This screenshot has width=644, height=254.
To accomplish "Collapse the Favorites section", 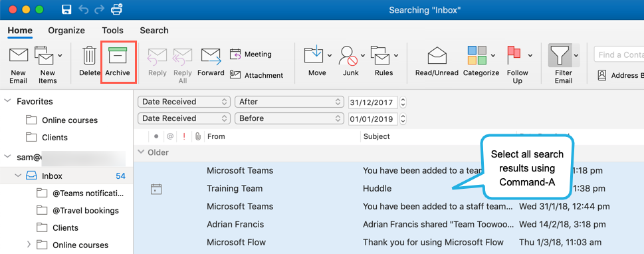I will [8, 101].
